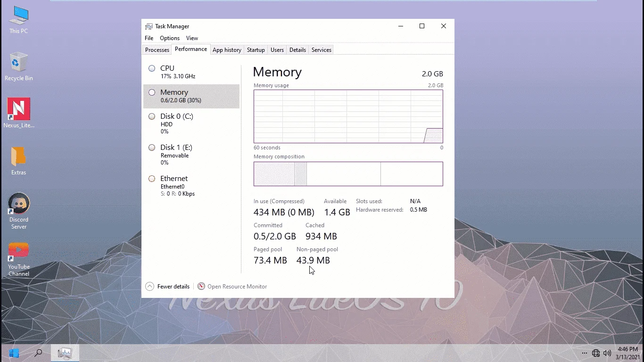The image size is (644, 362).
Task: Click the 73.4 MB paged pool value
Action: coord(270,260)
